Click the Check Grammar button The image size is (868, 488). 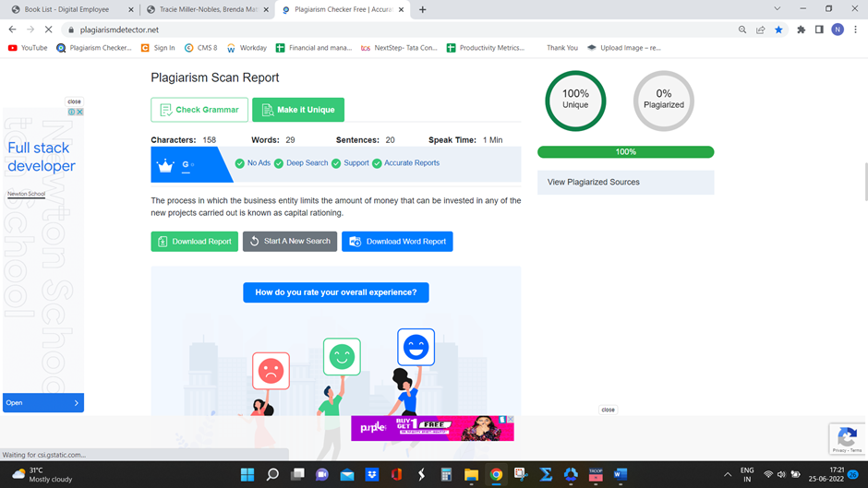(x=199, y=110)
